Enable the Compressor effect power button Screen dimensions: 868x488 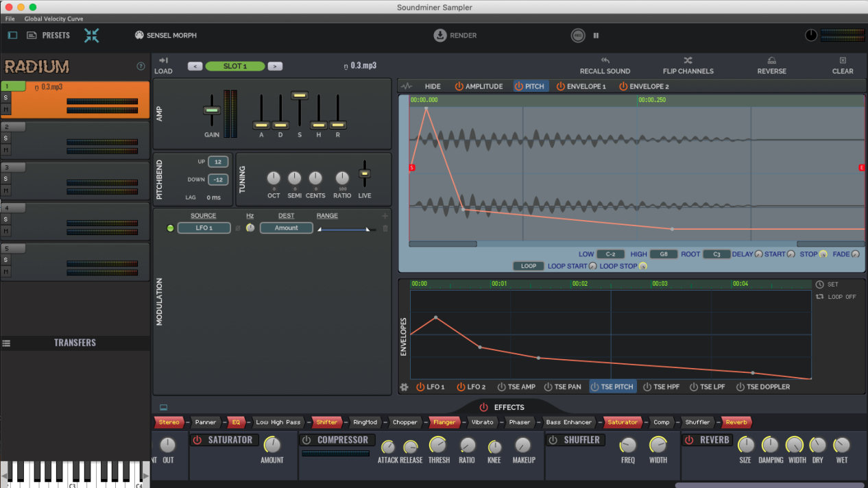(306, 440)
